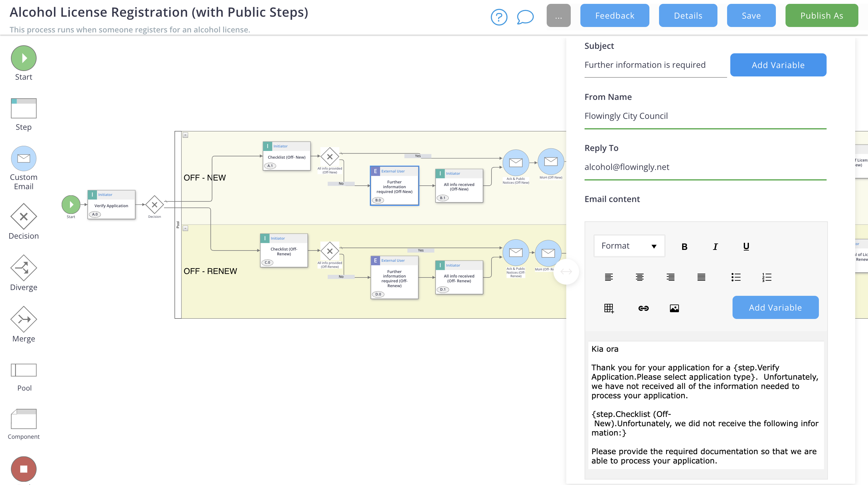
Task: Collapse the OFF - NEW lane
Action: tap(185, 135)
